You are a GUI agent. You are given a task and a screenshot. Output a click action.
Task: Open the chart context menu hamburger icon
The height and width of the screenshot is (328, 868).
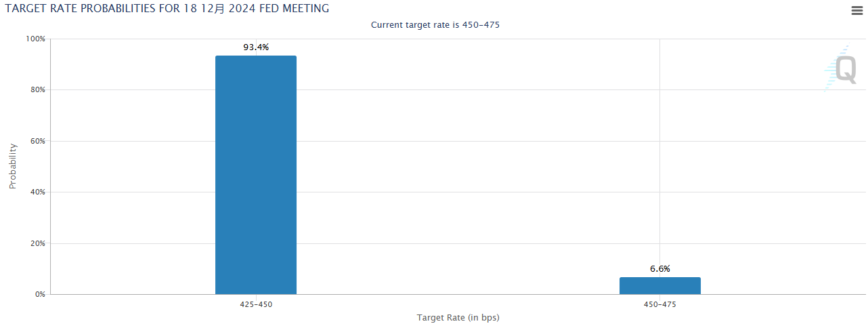tap(856, 10)
